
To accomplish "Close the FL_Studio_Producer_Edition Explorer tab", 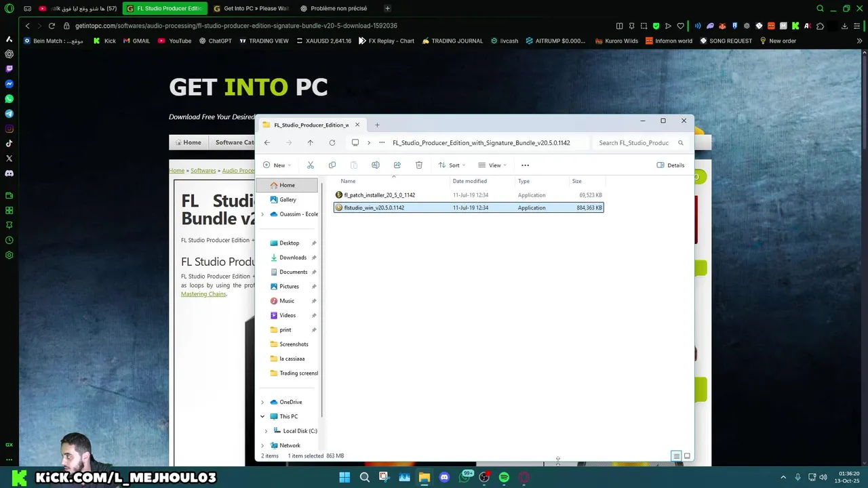I will (x=357, y=125).
